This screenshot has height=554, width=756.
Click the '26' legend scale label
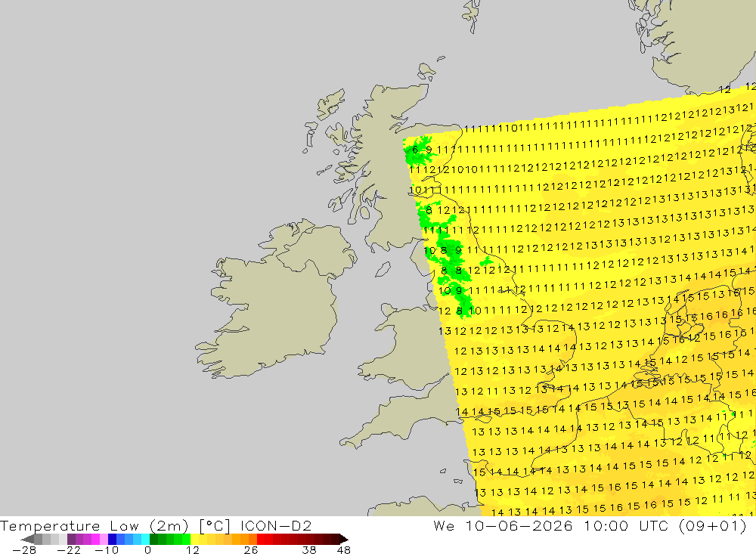coord(251,550)
